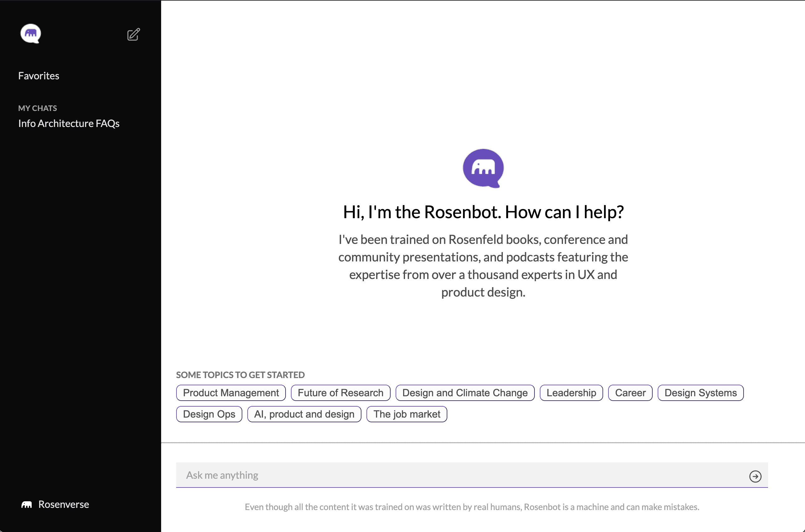
Task: Select the Leadership topic chip
Action: click(571, 392)
